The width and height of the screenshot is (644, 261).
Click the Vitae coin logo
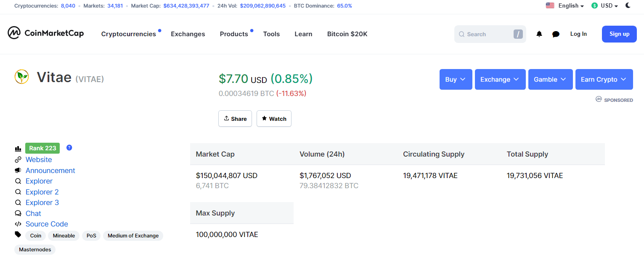tap(21, 77)
